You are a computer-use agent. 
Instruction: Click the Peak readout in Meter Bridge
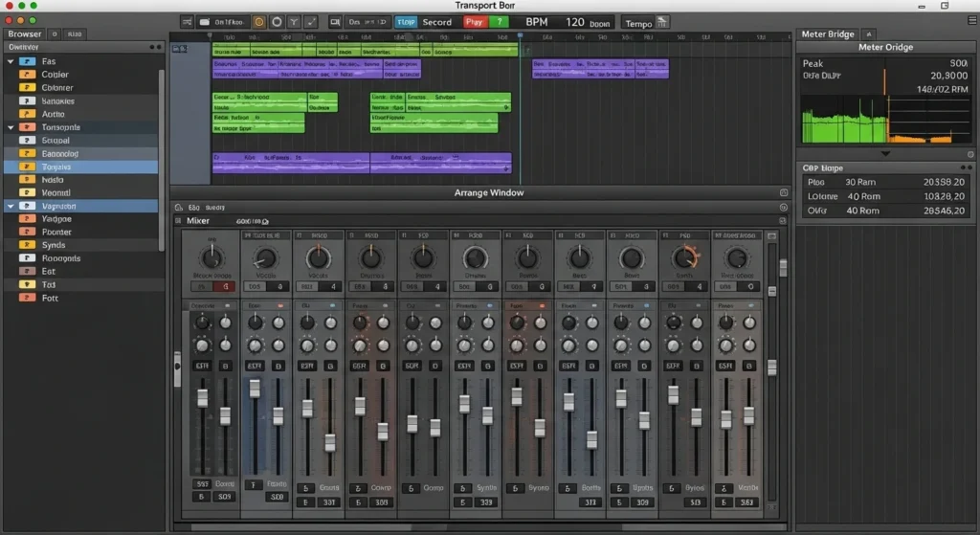[885, 63]
